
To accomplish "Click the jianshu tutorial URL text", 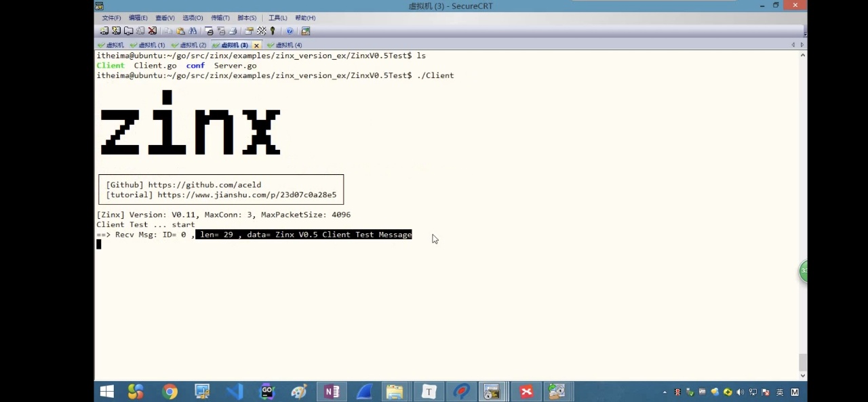I will [247, 195].
